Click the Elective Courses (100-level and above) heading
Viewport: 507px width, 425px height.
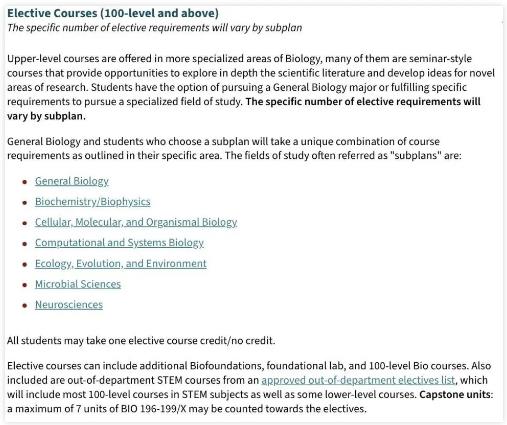coord(113,13)
